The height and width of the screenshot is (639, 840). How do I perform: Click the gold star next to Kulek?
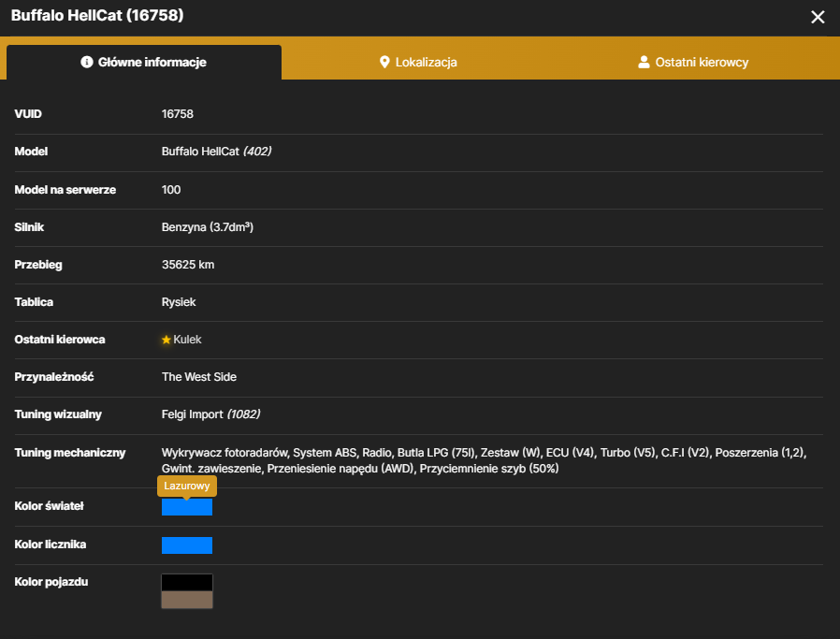coord(167,340)
